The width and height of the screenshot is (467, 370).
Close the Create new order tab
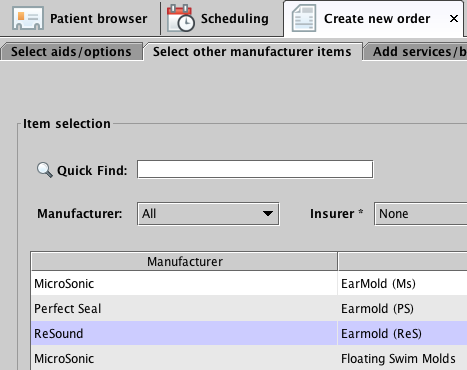pos(454,19)
